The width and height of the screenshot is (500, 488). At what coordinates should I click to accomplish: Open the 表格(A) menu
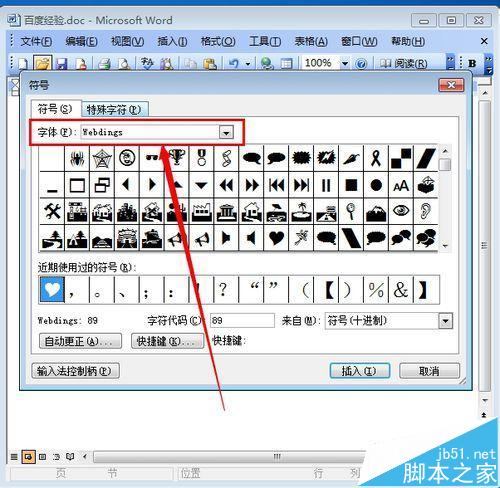click(311, 42)
